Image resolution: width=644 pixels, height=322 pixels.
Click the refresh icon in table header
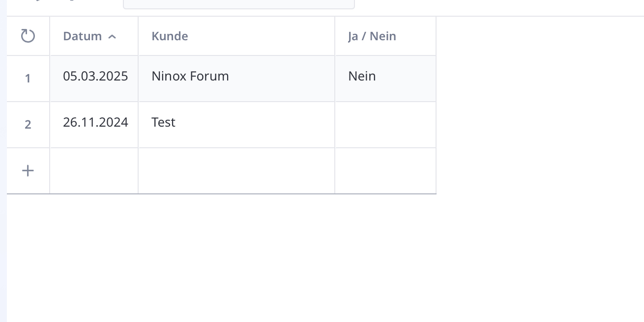pos(28,36)
